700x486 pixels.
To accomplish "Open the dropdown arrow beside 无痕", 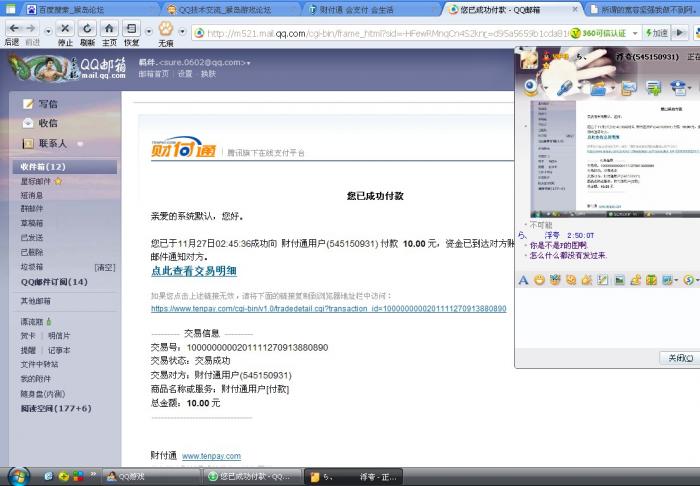I will pos(182,32).
